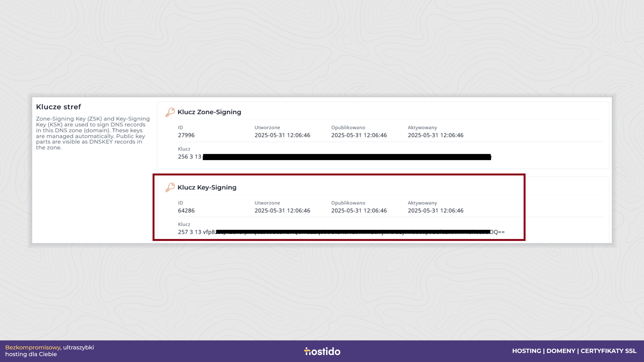Click Opublikowano date of Key-Signing key

[359, 211]
